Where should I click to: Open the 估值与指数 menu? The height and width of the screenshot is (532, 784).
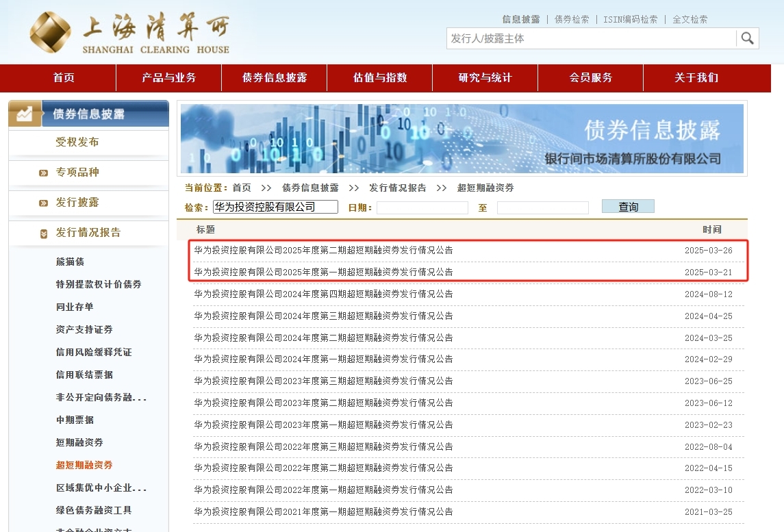coord(380,77)
